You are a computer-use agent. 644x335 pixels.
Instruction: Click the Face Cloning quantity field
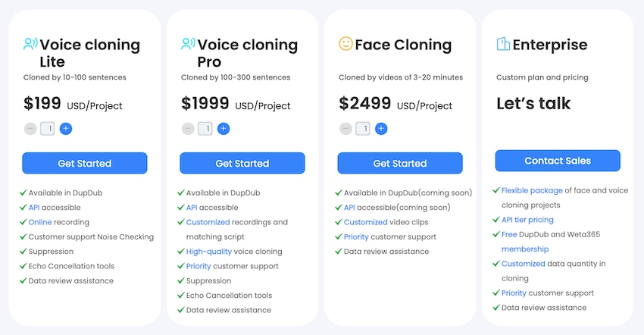[x=363, y=129]
